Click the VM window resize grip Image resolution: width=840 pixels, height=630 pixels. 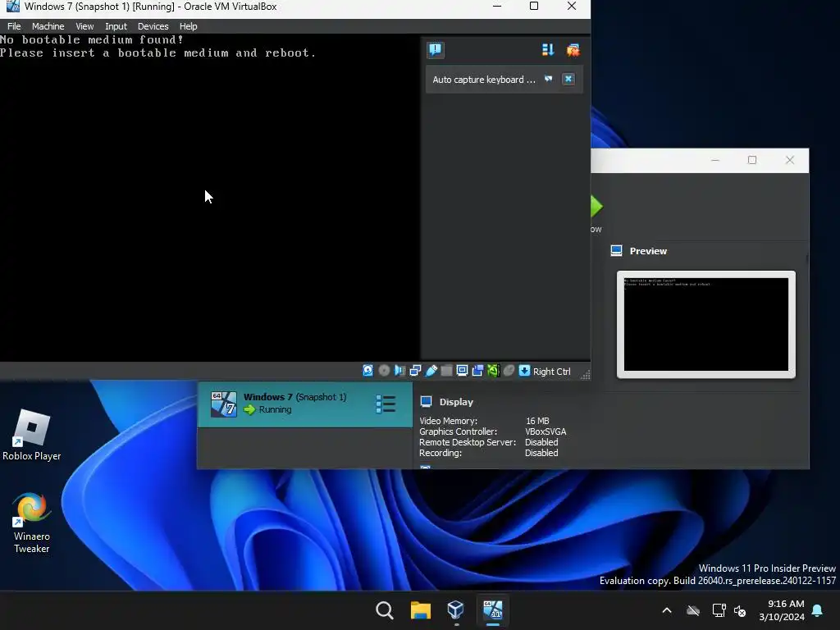(586, 374)
